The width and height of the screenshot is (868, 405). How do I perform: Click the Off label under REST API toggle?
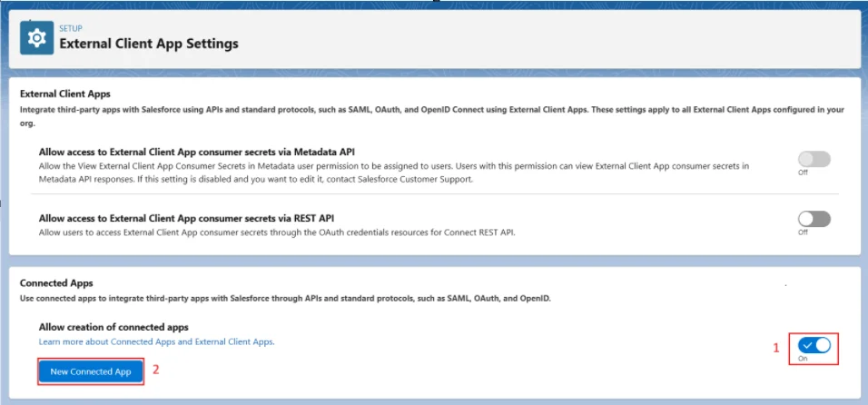(x=803, y=232)
